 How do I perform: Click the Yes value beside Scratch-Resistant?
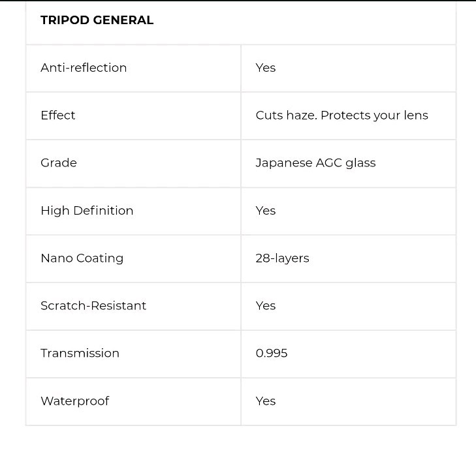coord(266,306)
